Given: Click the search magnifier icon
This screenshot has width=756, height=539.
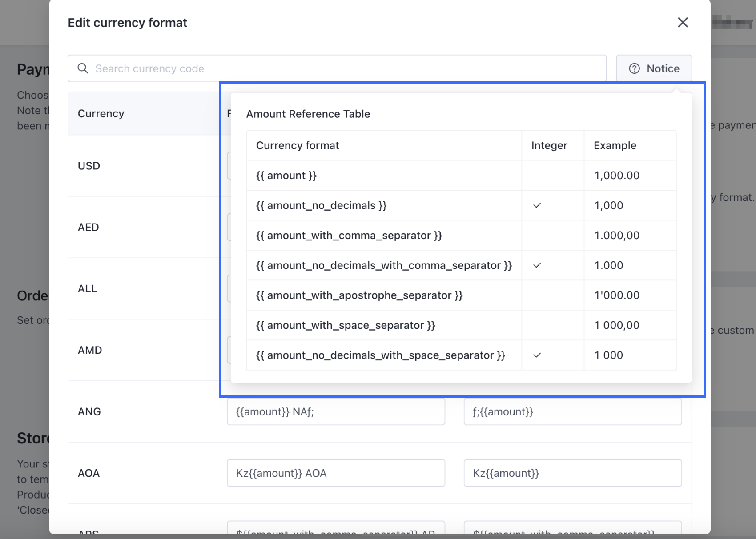Looking at the screenshot, I should [83, 68].
